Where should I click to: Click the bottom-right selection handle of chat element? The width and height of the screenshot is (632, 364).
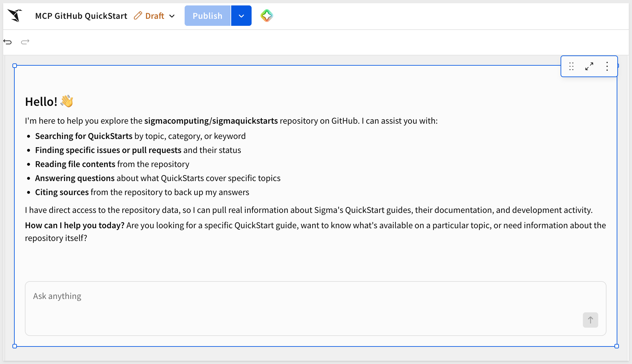click(x=617, y=346)
